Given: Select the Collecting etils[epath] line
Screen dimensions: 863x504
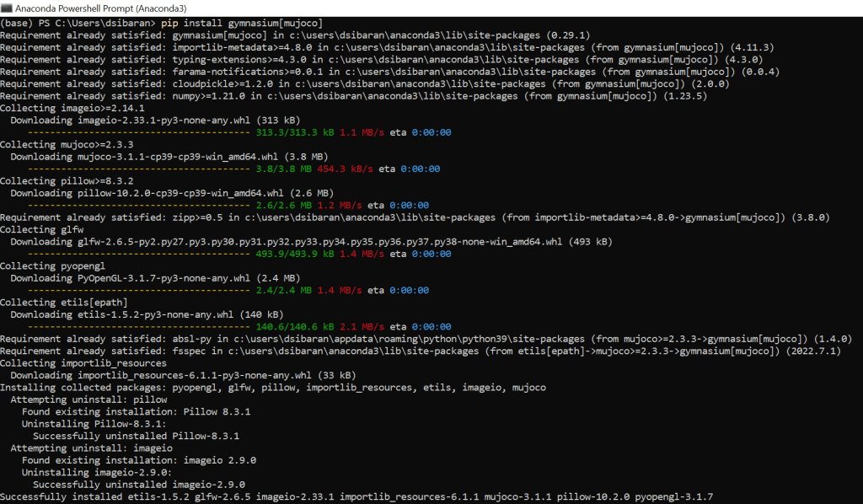Looking at the screenshot, I should 64,303.
